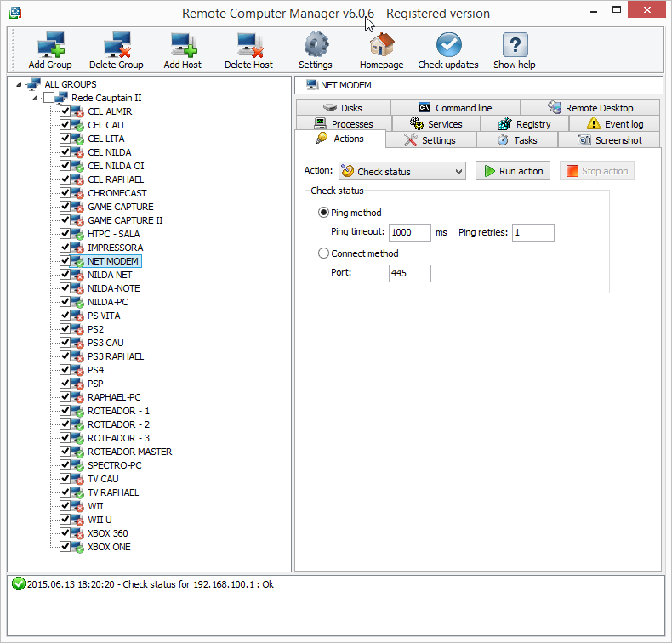Click the Port input field
This screenshot has width=672, height=643.
410,273
